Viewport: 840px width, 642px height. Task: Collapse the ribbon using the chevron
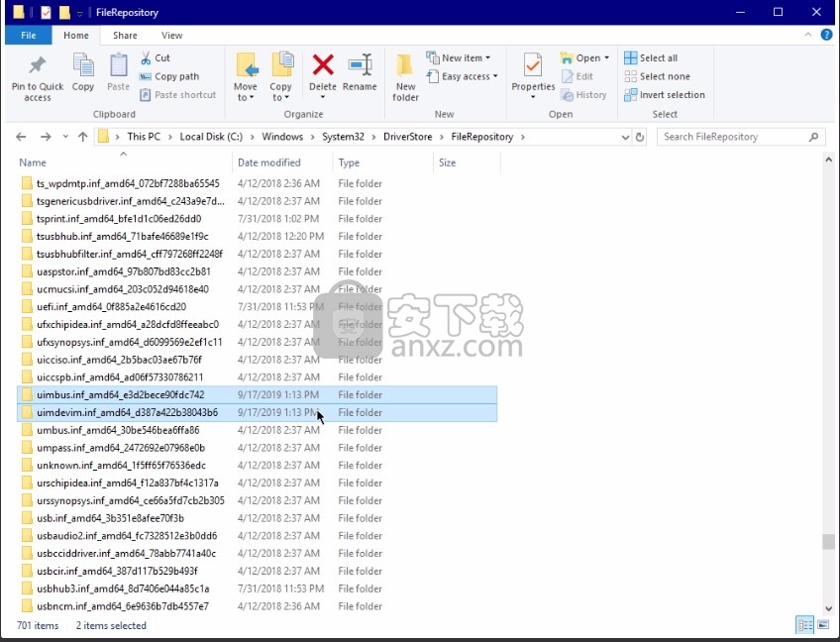[808, 35]
